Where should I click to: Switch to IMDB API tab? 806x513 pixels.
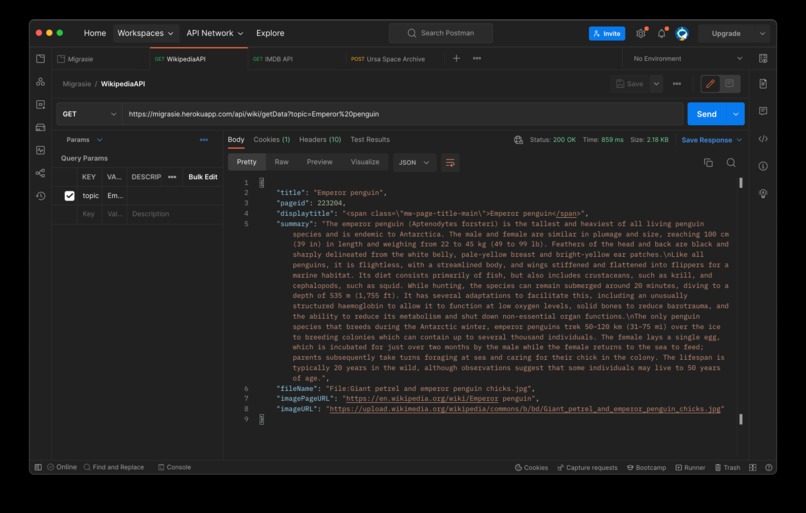273,59
